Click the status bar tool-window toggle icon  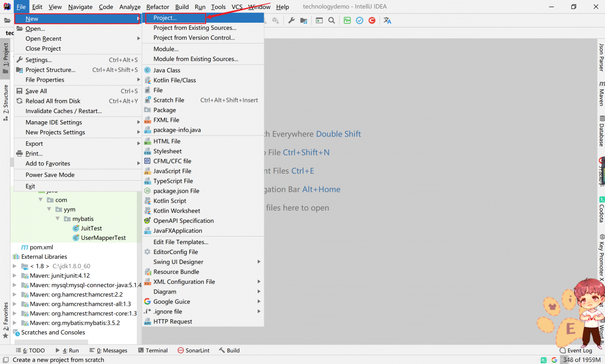(x=5, y=360)
